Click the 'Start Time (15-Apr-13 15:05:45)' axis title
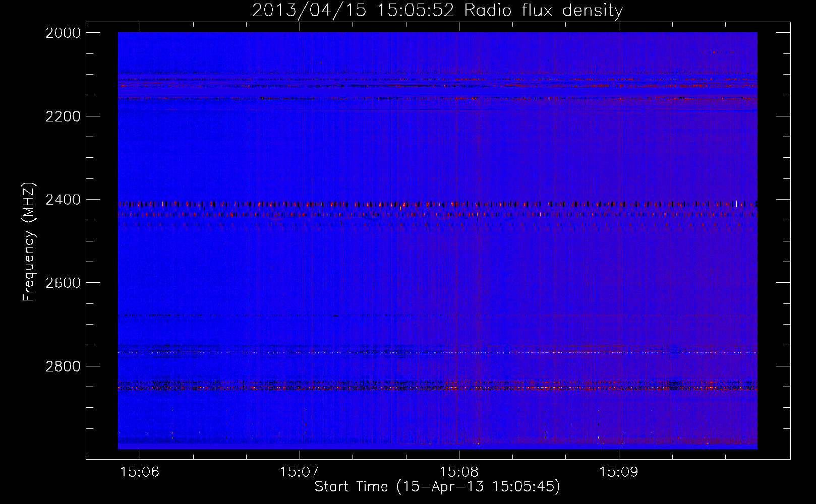The width and height of the screenshot is (816, 504). tap(437, 487)
